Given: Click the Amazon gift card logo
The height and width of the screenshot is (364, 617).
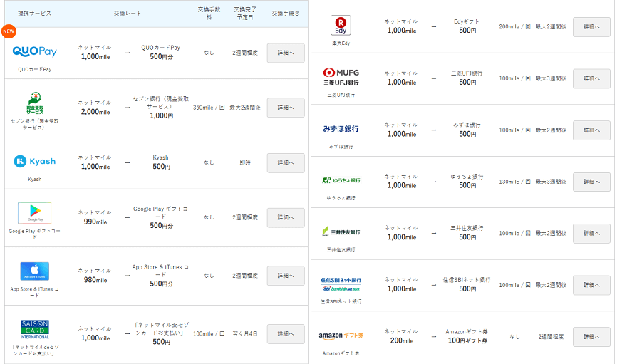Looking at the screenshot, I should [341, 336].
